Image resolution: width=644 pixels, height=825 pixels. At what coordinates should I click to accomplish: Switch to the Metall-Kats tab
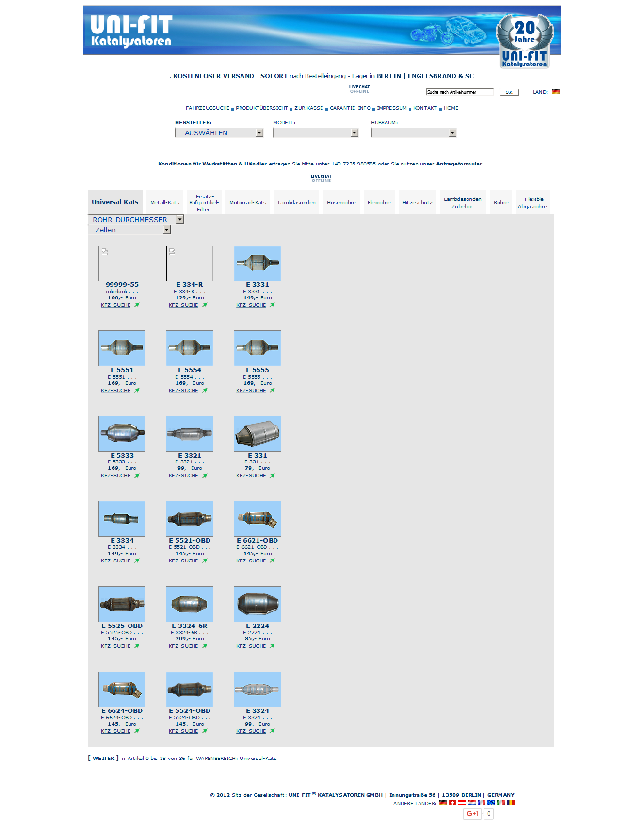point(165,202)
